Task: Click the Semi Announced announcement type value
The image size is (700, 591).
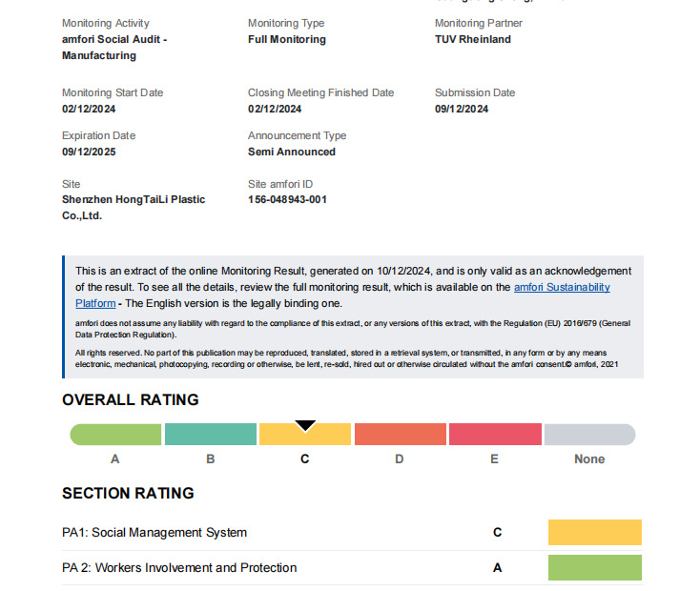Action: [x=292, y=152]
